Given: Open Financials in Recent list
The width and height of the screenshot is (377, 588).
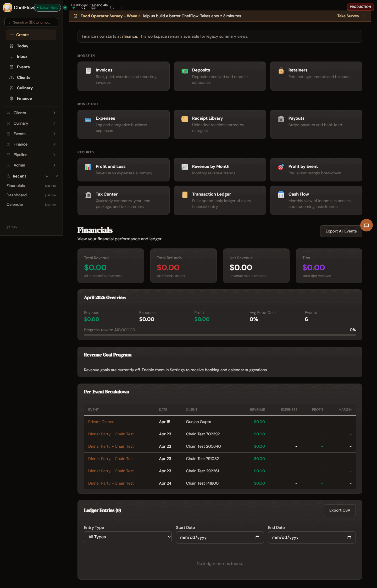Looking at the screenshot, I should 31,186.
